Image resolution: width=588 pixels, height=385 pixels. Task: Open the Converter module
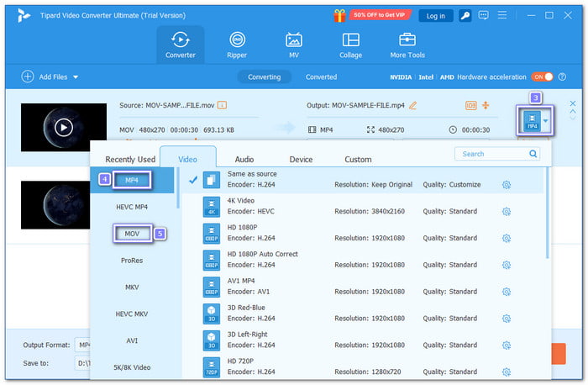point(181,45)
